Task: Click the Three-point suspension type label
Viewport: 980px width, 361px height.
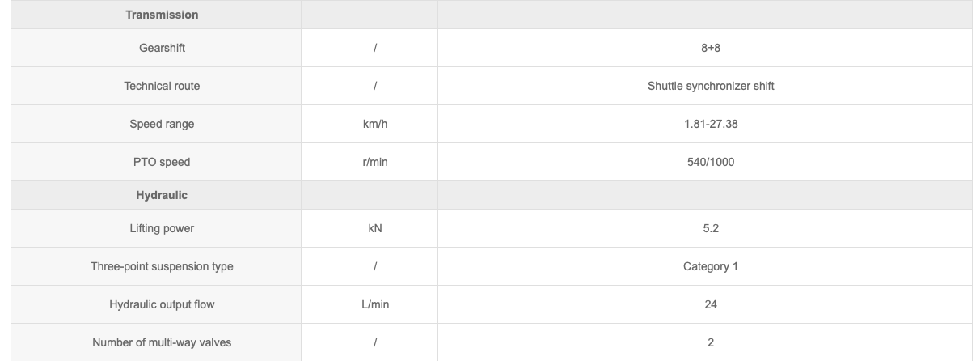Action: [162, 266]
